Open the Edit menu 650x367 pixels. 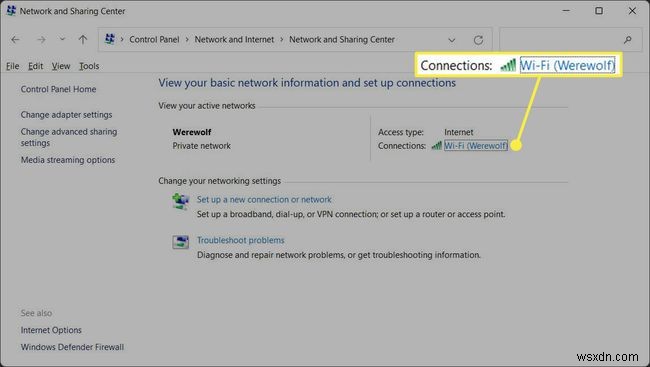36,66
